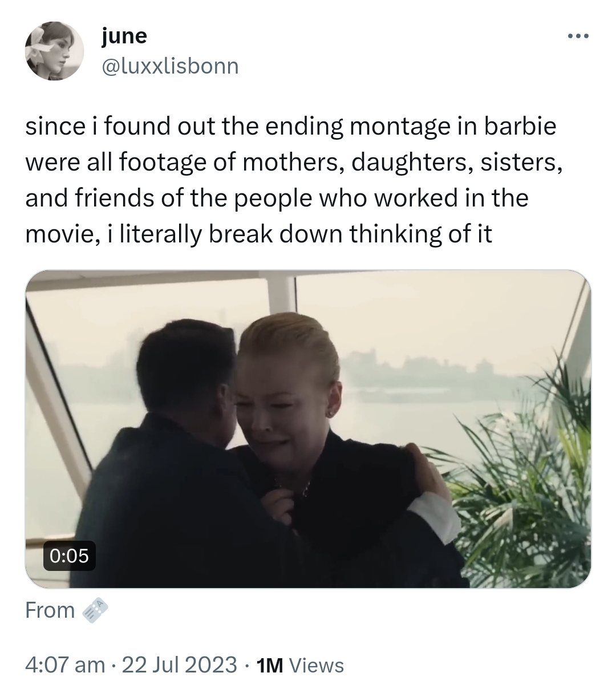Open the @luxxlisbonn handle link
The image size is (616, 697).
click(x=170, y=67)
